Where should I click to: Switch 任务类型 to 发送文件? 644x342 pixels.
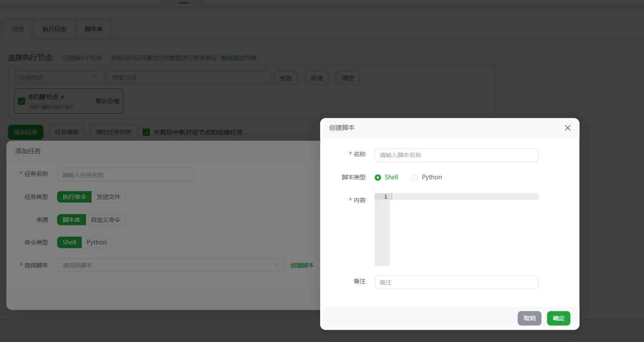point(109,197)
